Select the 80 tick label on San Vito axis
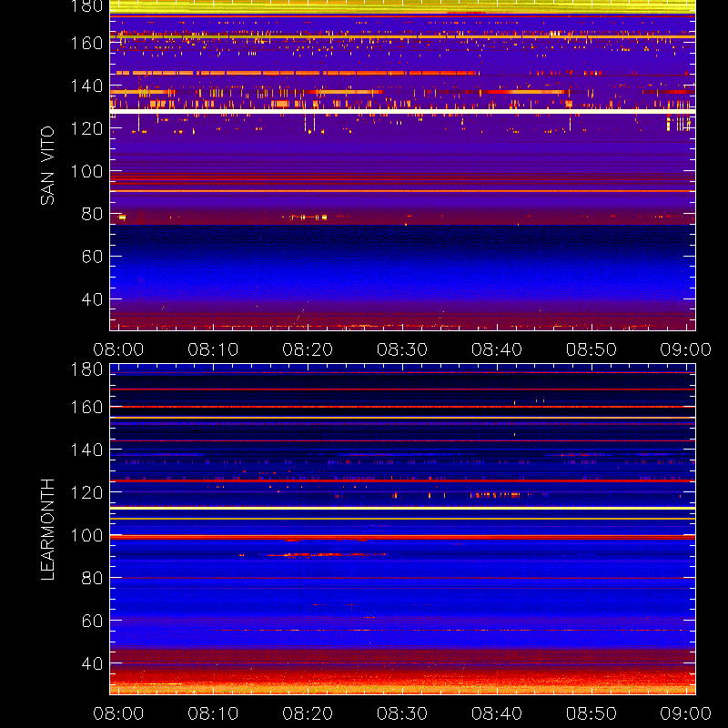This screenshot has height=728, width=728. point(92,214)
